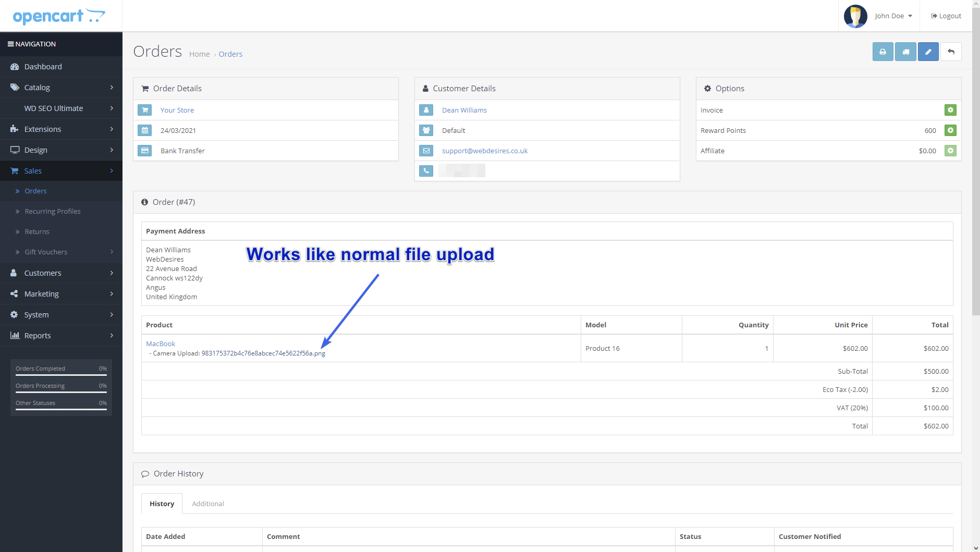Click the Bank Transfer payment method text
Screen dimensions: 980x552
pos(182,151)
